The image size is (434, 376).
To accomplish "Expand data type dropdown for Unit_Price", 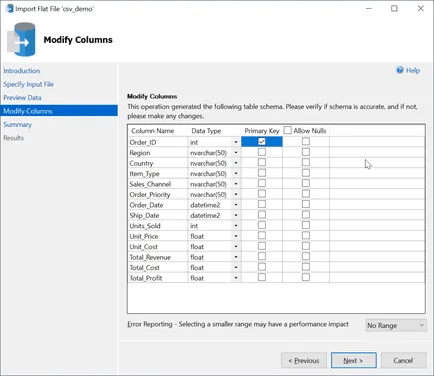I will pyautogui.click(x=236, y=236).
